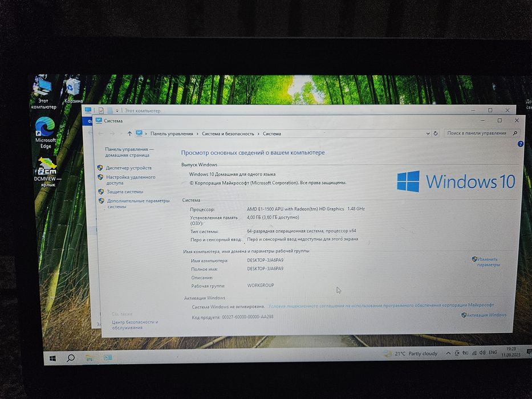Click the battery status tray icon
This screenshot has height=399, width=532.
[465, 353]
